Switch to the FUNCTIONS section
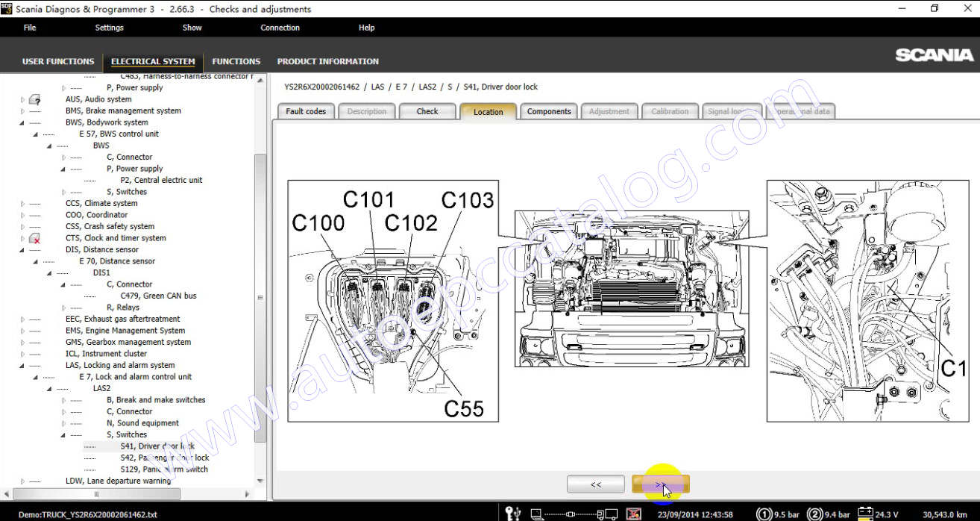This screenshot has height=521, width=980. click(x=236, y=61)
